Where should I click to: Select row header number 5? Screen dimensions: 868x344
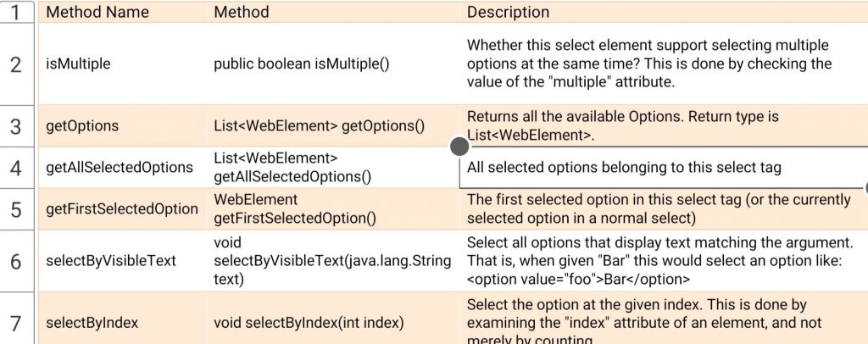[x=17, y=209]
